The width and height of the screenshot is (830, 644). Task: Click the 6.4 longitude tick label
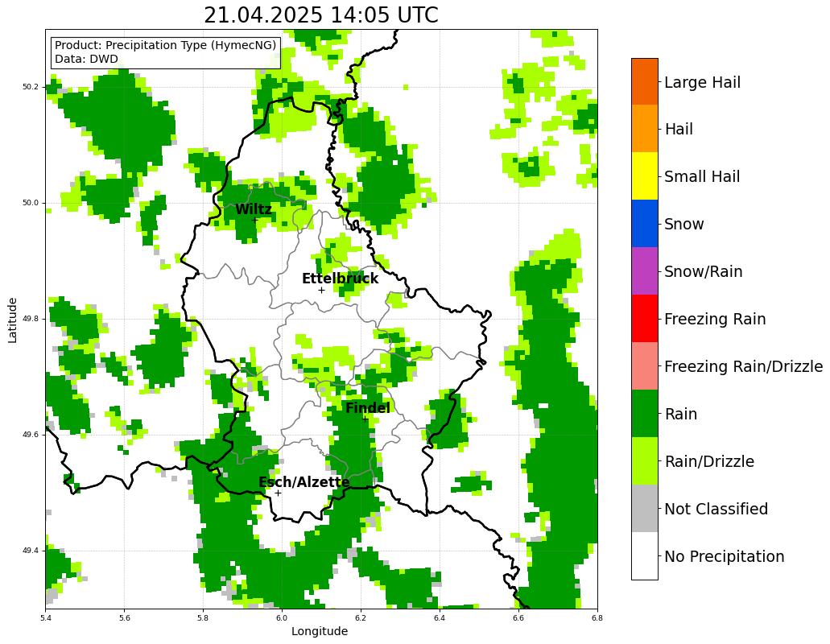[440, 617]
